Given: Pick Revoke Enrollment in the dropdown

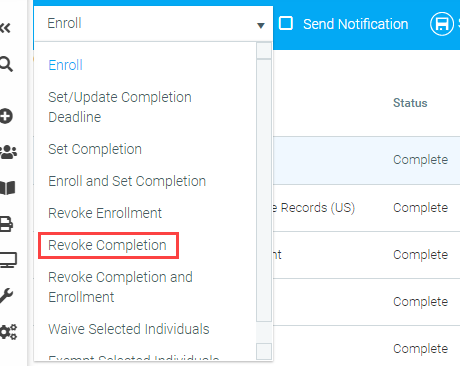Looking at the screenshot, I should tap(105, 213).
